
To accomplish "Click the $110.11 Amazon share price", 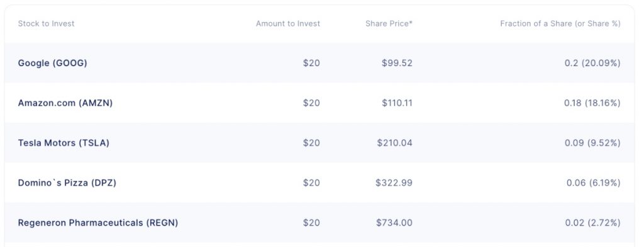I will point(397,103).
